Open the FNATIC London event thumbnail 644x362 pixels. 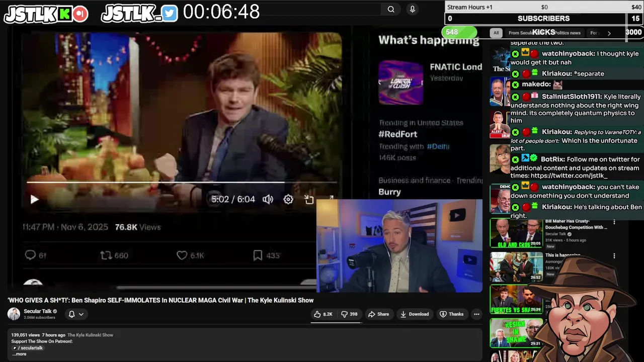[x=400, y=82]
